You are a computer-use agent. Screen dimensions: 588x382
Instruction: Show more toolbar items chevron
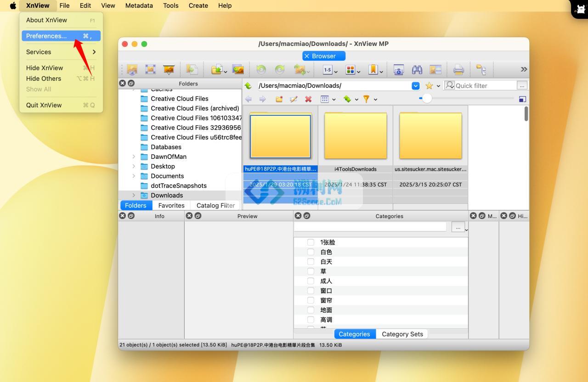[524, 69]
